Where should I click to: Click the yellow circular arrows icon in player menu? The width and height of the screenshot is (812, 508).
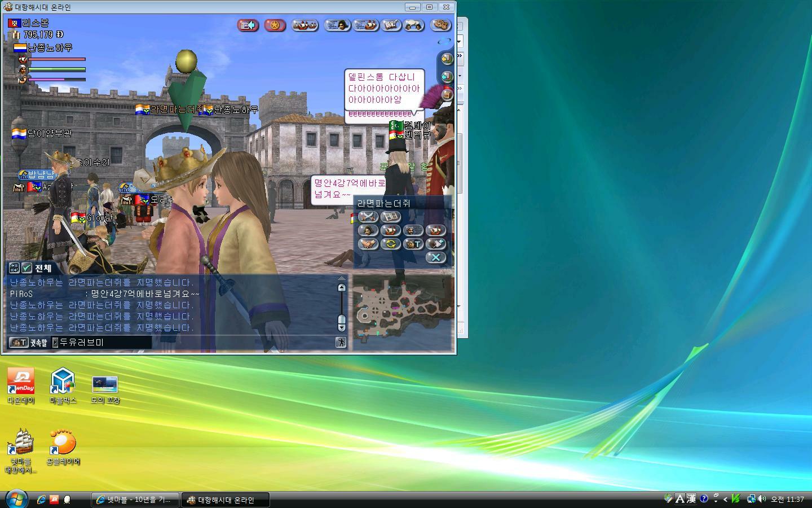(x=390, y=244)
